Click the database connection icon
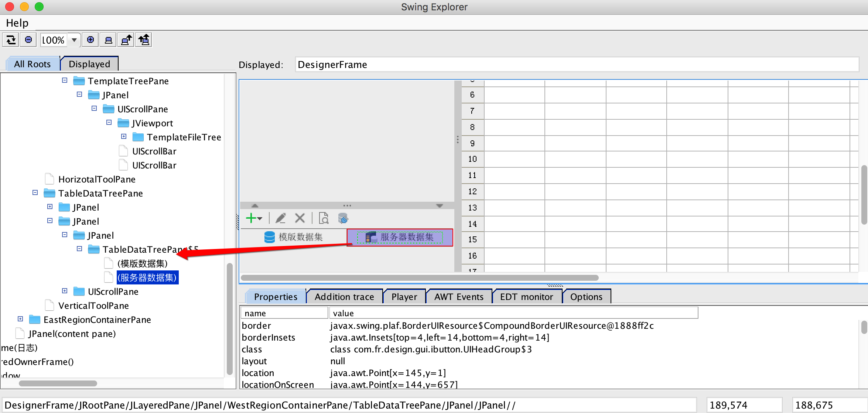 click(343, 218)
